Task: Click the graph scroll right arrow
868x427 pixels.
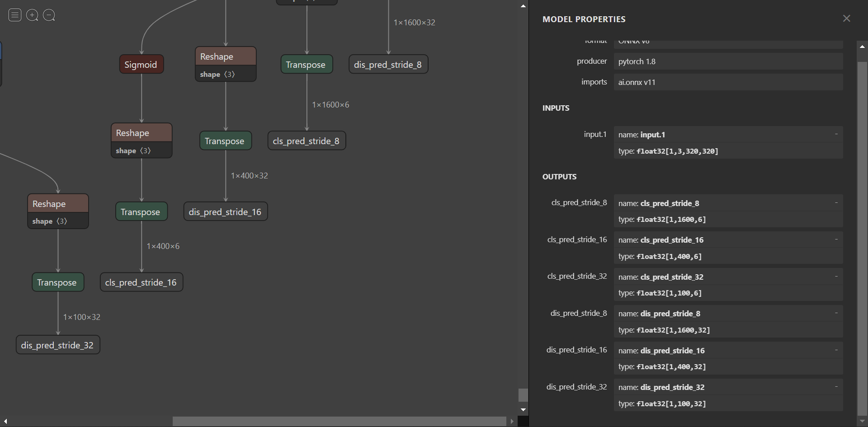Action: click(x=512, y=422)
